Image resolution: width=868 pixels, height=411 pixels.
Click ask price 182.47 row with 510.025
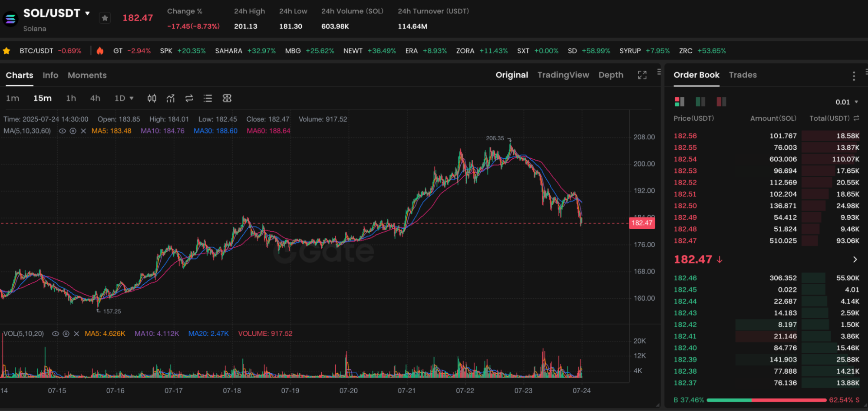point(766,241)
